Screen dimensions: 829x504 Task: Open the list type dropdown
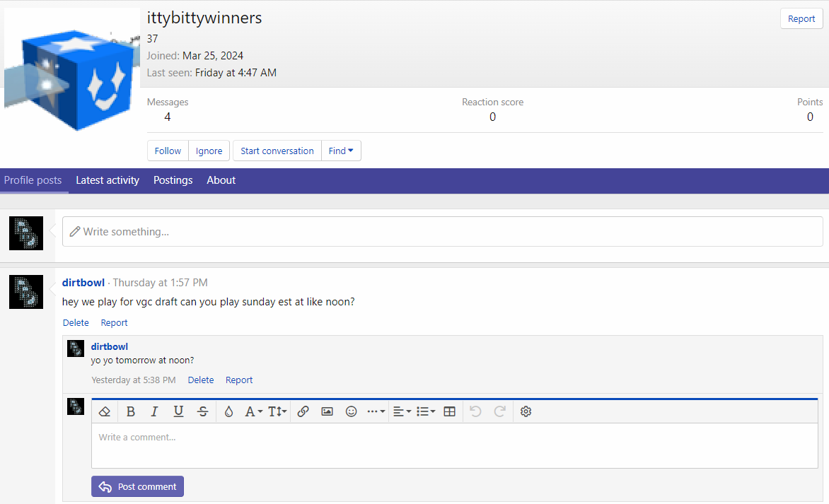(x=425, y=411)
